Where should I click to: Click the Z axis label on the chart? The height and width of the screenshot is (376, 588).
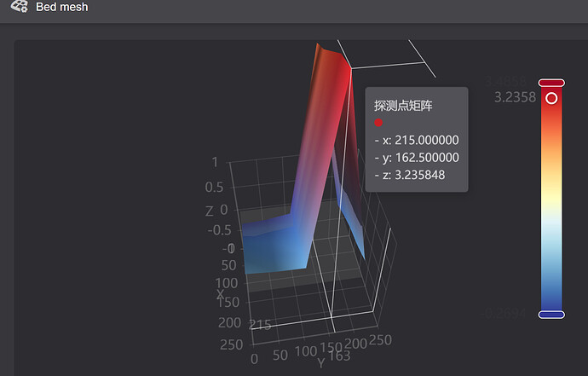210,211
